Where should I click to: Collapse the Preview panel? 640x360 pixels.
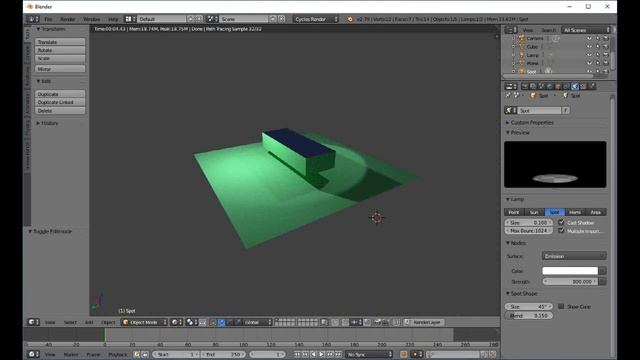tap(518, 133)
